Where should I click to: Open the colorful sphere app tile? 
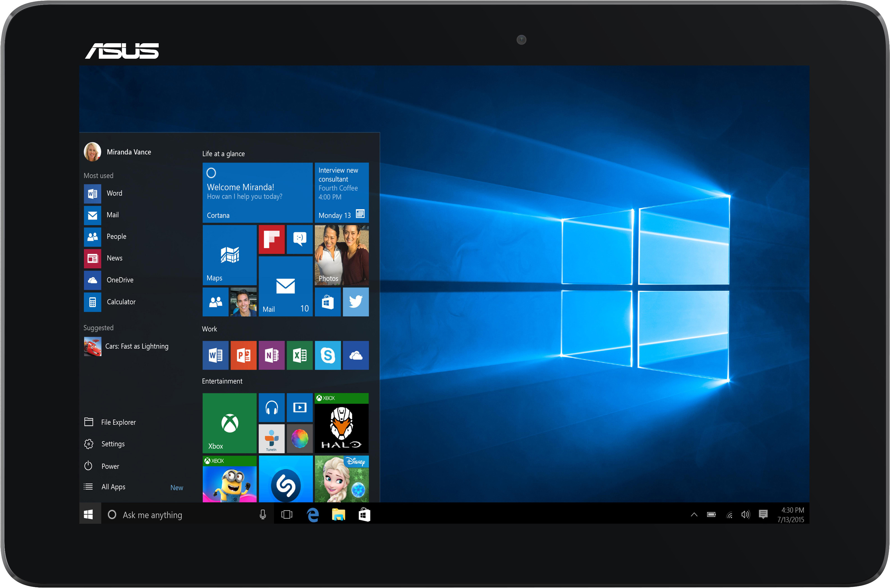[x=300, y=439]
